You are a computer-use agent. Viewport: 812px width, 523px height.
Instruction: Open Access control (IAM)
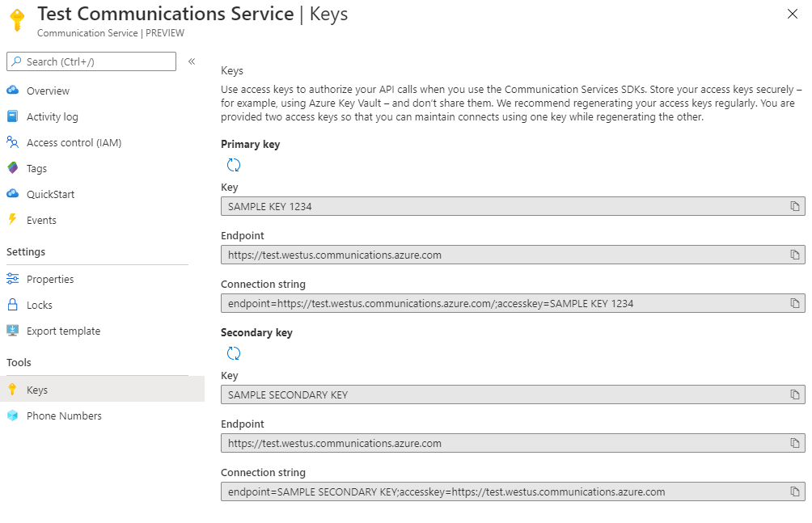69,141
